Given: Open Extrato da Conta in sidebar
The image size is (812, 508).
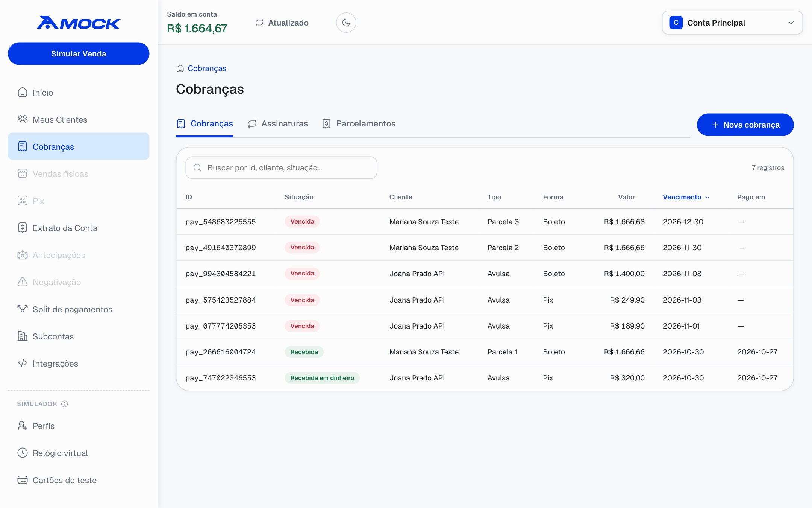Looking at the screenshot, I should 79,228.
